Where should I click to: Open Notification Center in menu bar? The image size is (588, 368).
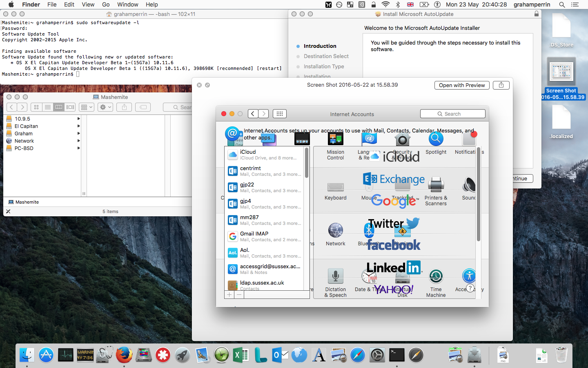click(x=575, y=4)
